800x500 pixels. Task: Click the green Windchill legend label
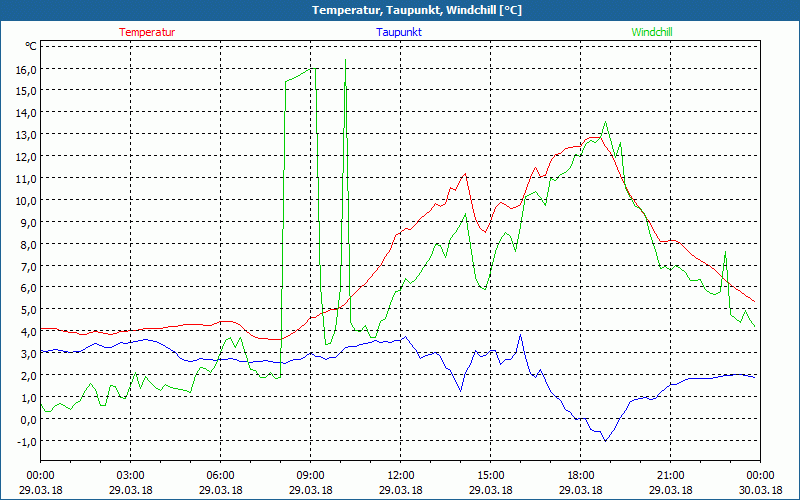pyautogui.click(x=652, y=32)
